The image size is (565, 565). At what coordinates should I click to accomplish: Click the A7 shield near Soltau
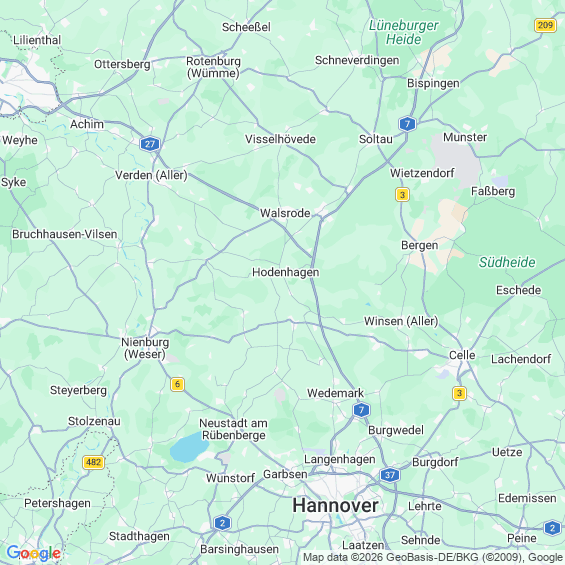click(407, 124)
